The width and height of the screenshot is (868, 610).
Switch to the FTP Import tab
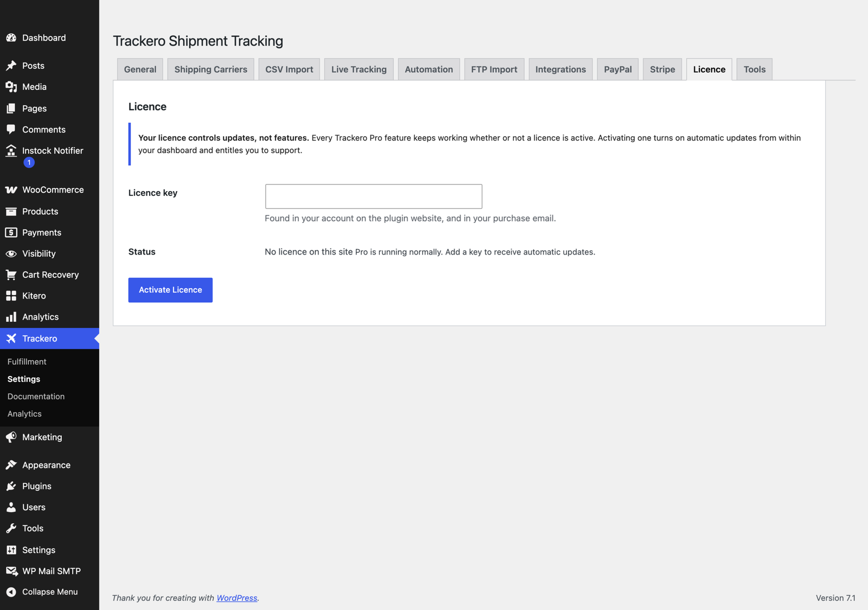(494, 69)
